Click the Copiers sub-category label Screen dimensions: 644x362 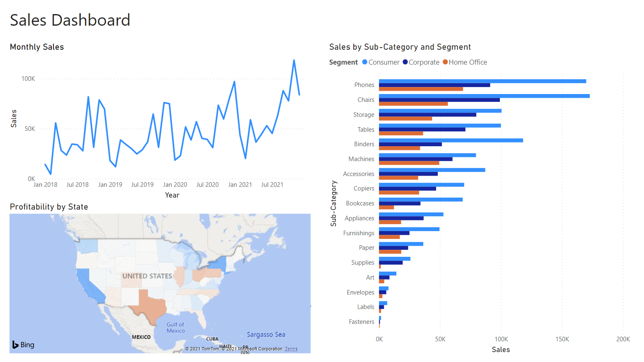point(364,188)
